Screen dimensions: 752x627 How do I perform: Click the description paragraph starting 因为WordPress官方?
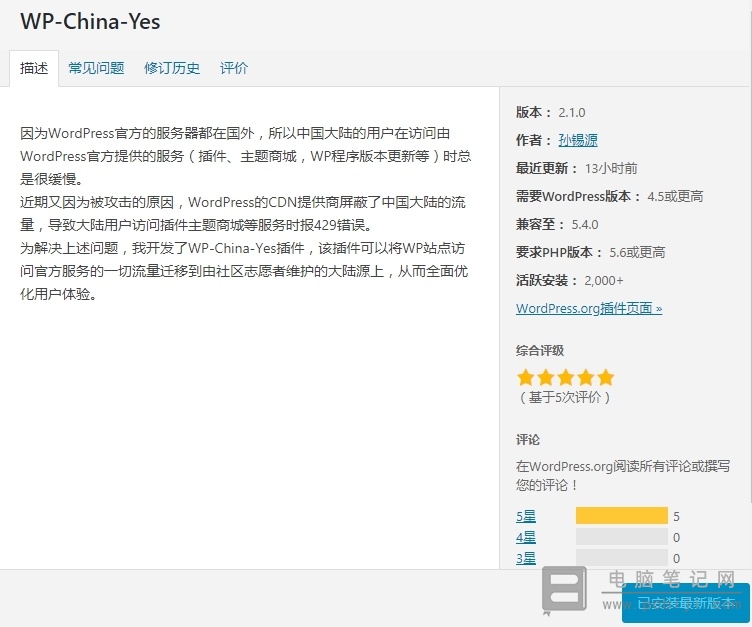(246, 156)
